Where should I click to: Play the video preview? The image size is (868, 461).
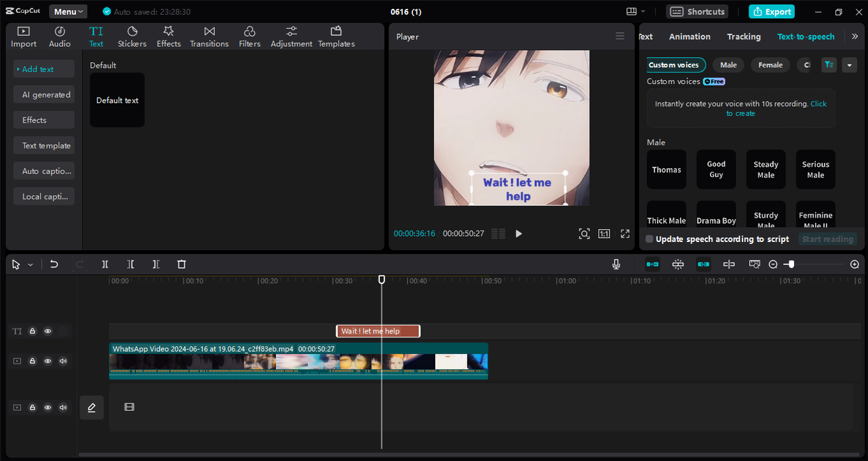coord(519,234)
